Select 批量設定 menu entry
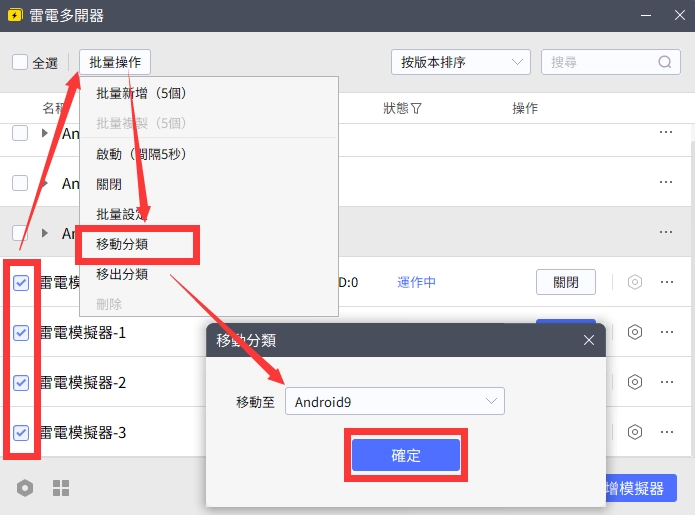This screenshot has height=515, width=695. [122, 214]
